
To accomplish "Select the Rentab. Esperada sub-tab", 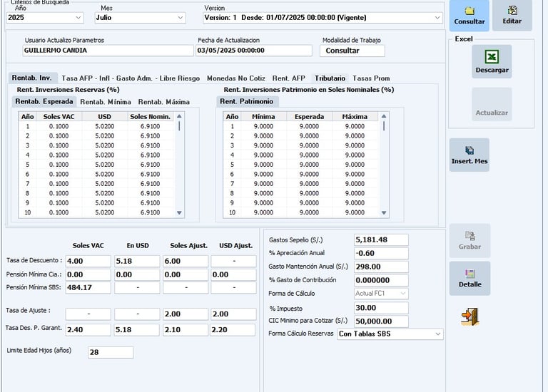I will click(x=44, y=102).
